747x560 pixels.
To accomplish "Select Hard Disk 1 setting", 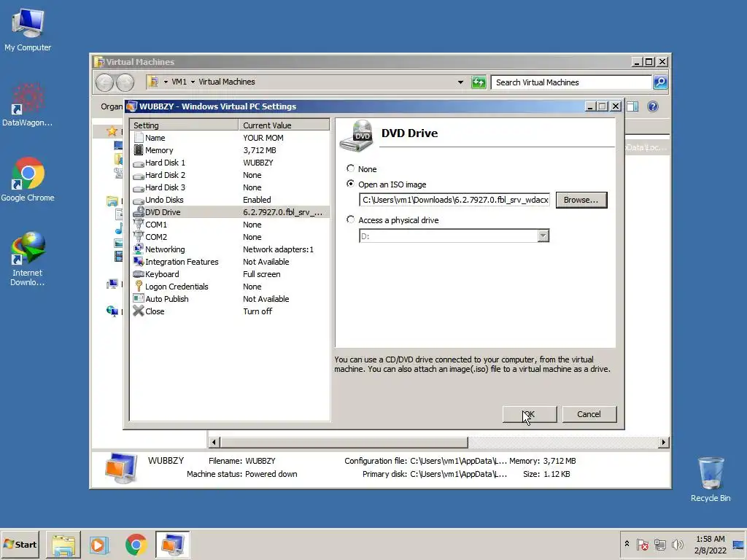I will pyautogui.click(x=229, y=163).
